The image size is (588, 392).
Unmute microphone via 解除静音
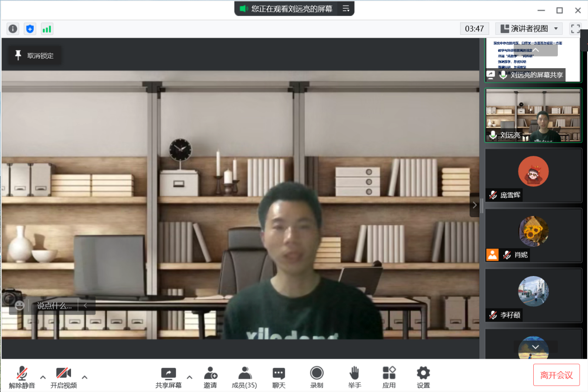point(22,377)
